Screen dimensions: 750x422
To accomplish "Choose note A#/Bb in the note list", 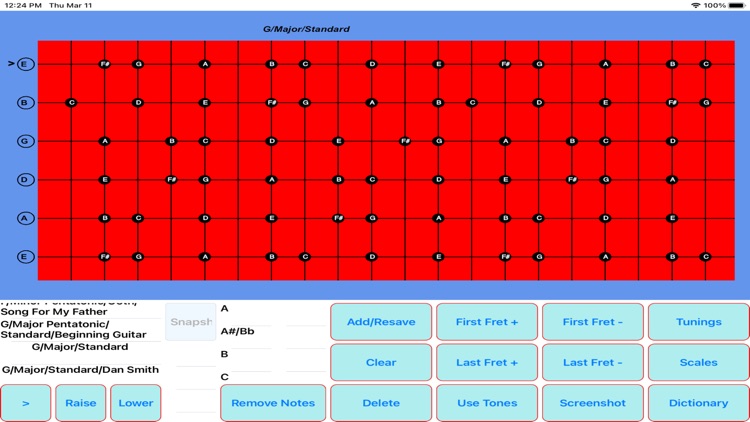I will coord(237,331).
